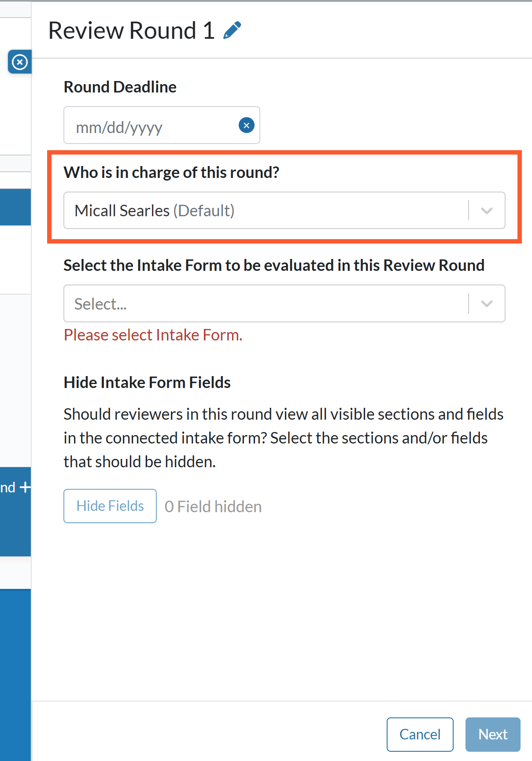
Task: Click the pencil icon to rename Review Round 1
Action: click(x=232, y=30)
